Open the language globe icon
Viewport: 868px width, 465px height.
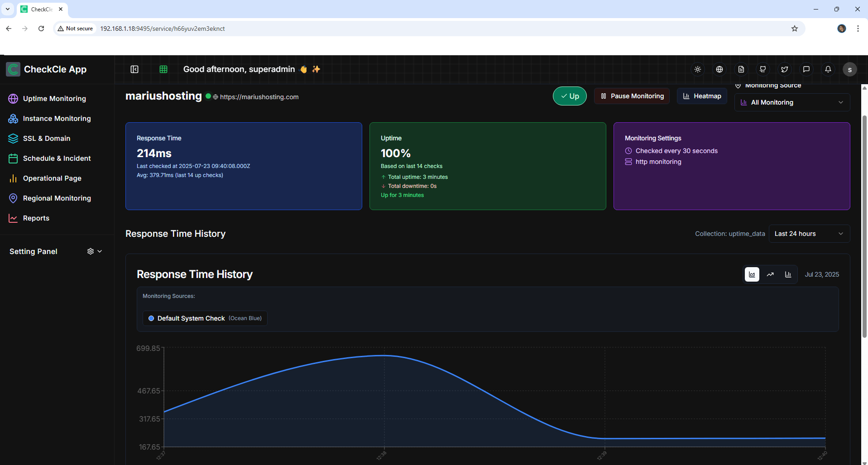719,69
